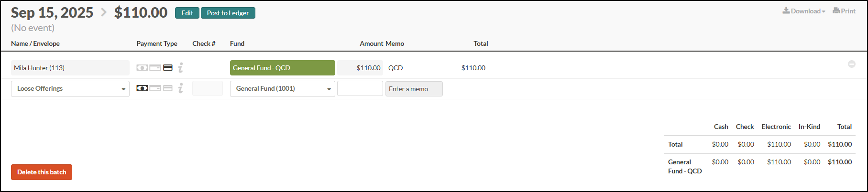Click electronic card icon in Mila Hunter row

point(168,68)
